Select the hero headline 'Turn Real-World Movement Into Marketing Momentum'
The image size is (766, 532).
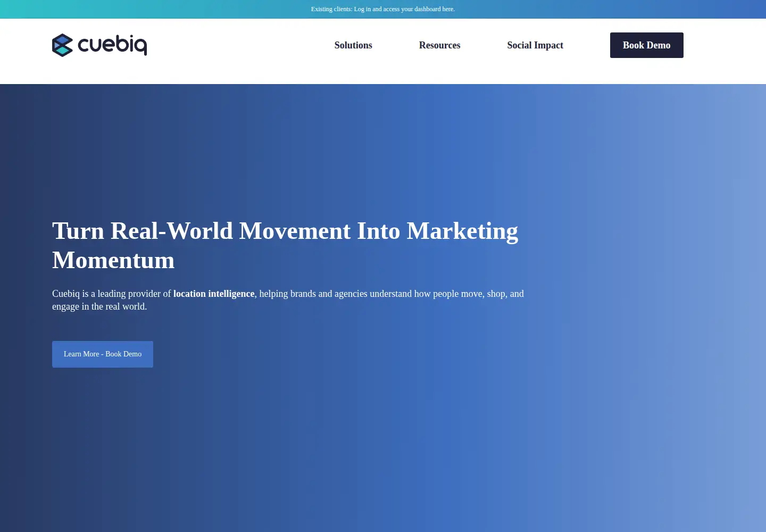pyautogui.click(x=285, y=245)
